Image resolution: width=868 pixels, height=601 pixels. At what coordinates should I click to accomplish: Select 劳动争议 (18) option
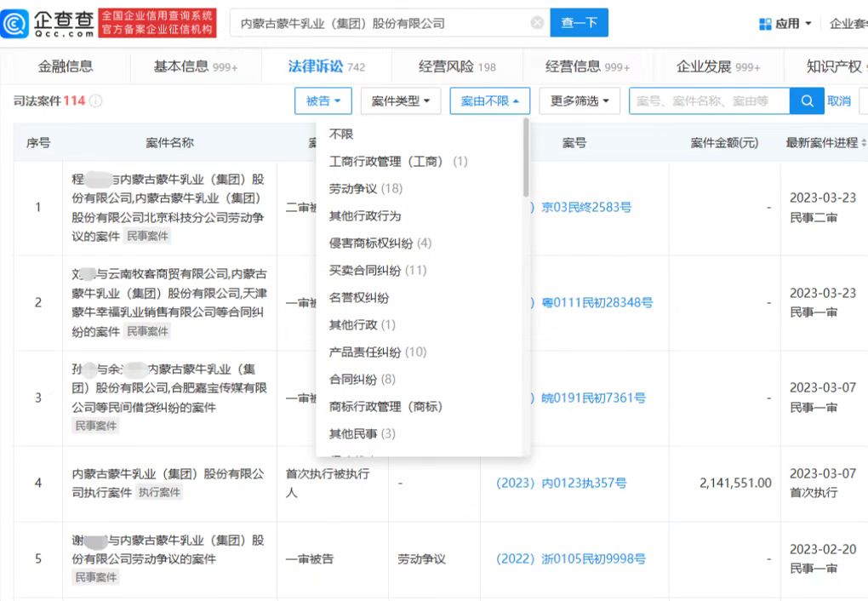365,188
